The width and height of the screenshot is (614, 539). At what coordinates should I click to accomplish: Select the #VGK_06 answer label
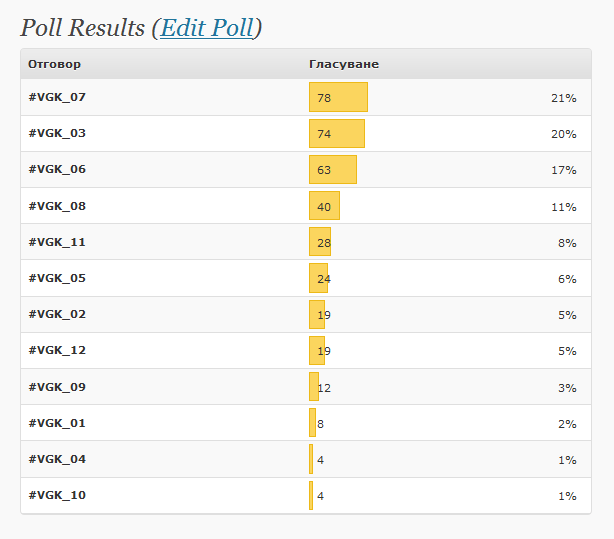coord(57,170)
